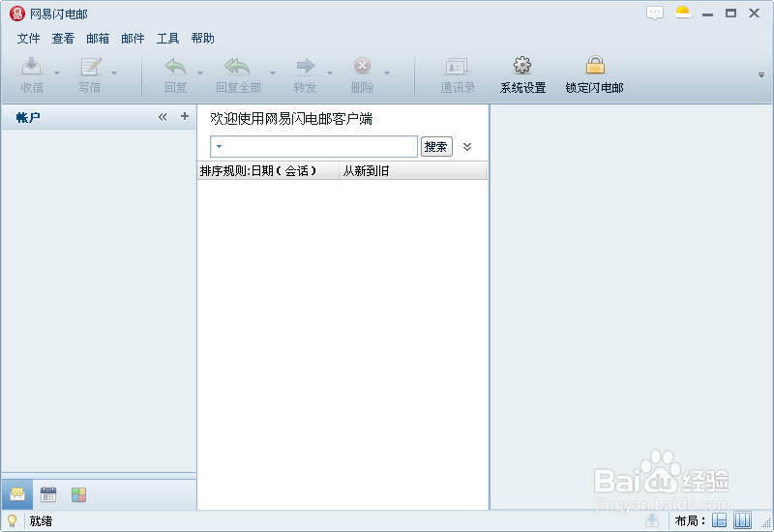Open the 查看 menu
Viewport: 774px width, 532px height.
point(63,39)
